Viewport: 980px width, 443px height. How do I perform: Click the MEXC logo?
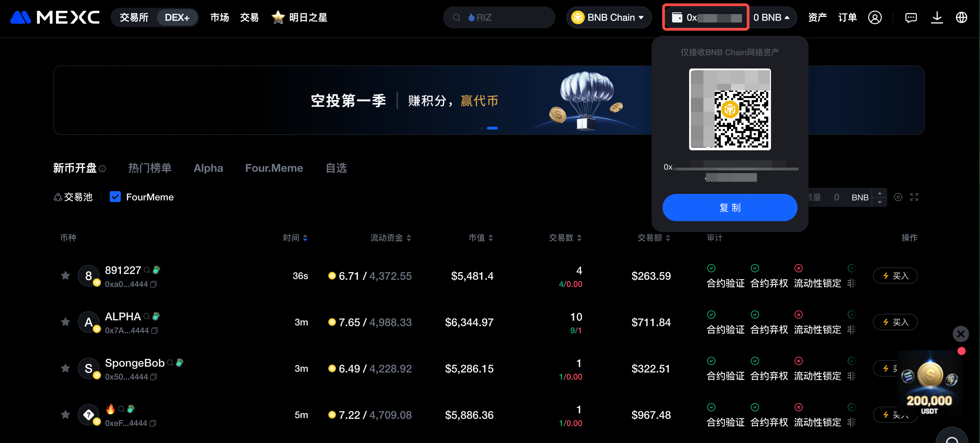coord(55,17)
